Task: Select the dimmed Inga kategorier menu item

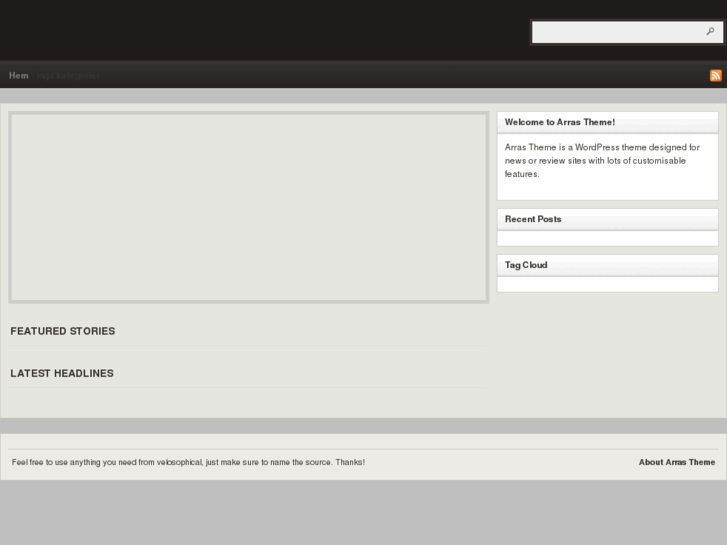Action: click(68, 75)
